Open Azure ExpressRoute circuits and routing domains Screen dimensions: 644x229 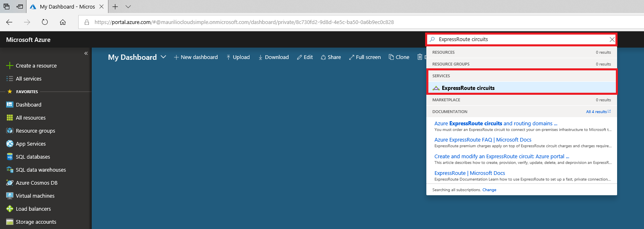click(x=496, y=123)
